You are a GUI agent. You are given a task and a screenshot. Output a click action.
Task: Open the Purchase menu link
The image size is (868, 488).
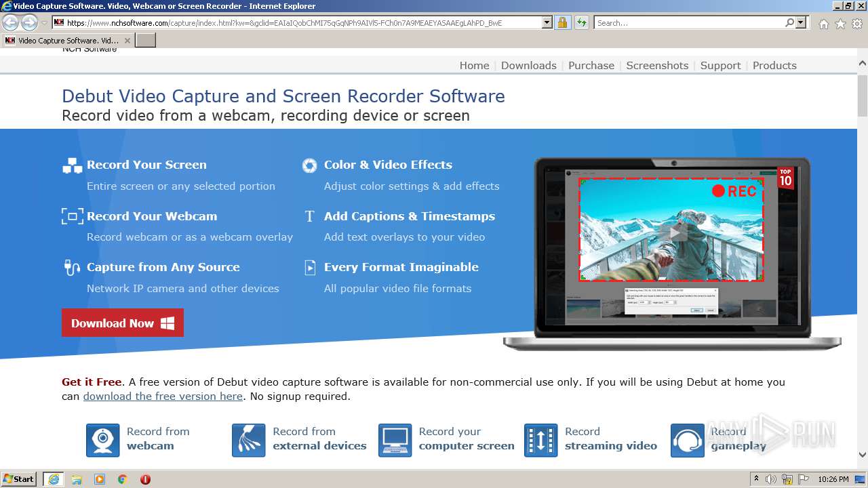click(x=591, y=65)
